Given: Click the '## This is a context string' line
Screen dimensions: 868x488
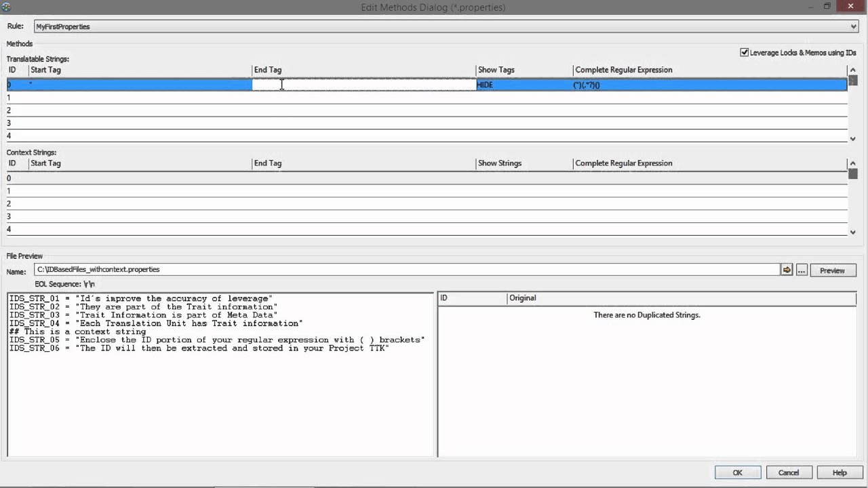Looking at the screenshot, I should tap(77, 332).
